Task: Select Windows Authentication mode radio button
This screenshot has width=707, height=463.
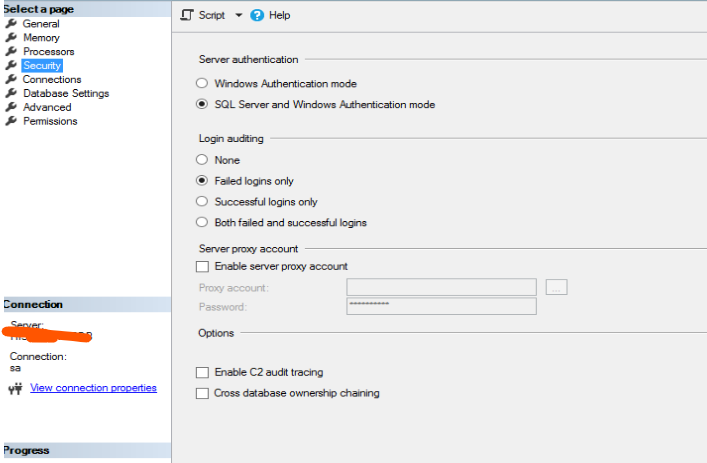Action: [202, 84]
